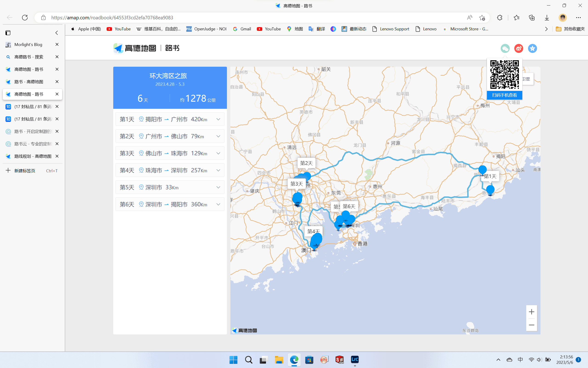Expand 第3天 佛山市 to 珠海市 itinerary
Screen dimensions: 588x368
tap(170, 153)
